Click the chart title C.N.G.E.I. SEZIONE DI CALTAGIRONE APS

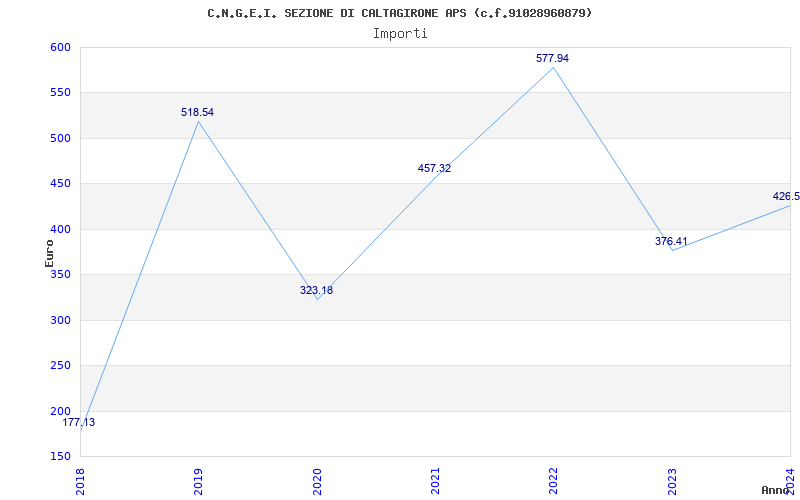(x=399, y=13)
